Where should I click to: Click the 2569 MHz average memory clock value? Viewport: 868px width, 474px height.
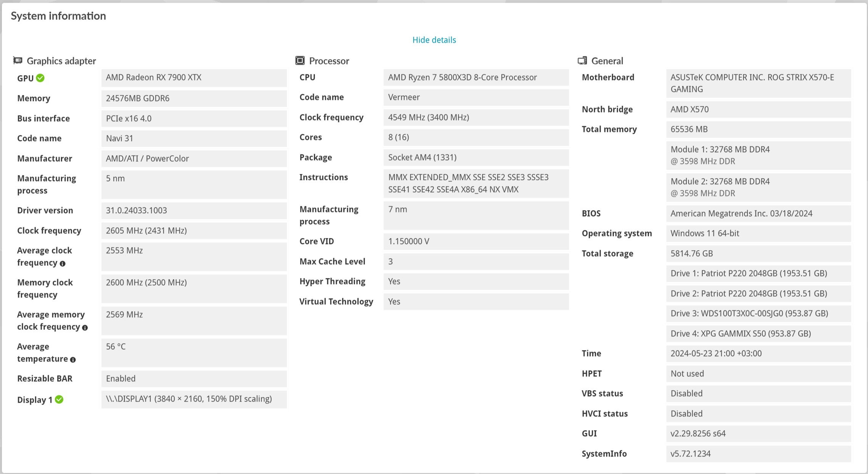click(194, 321)
